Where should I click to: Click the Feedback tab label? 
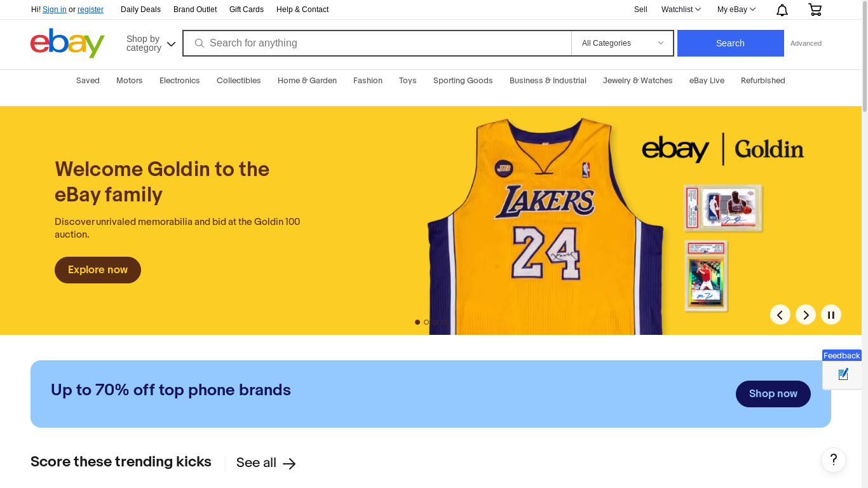[842, 355]
